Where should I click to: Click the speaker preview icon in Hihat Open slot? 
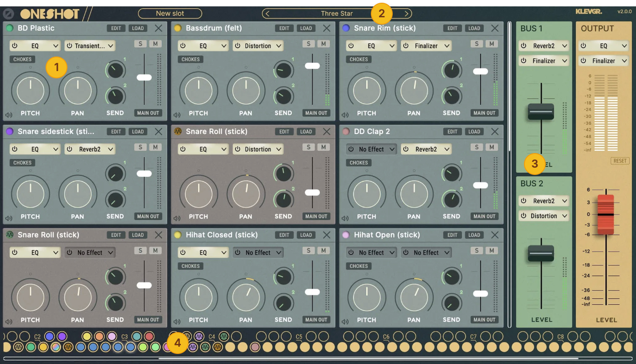[x=345, y=322]
